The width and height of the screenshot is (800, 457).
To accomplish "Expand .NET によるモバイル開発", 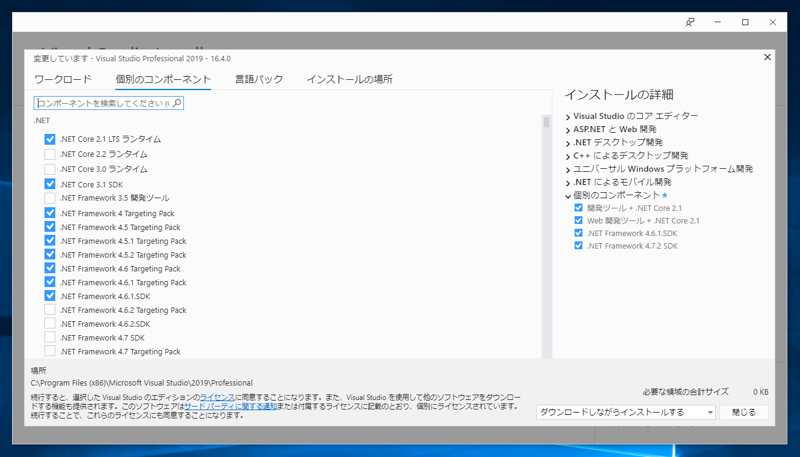I will pos(568,183).
